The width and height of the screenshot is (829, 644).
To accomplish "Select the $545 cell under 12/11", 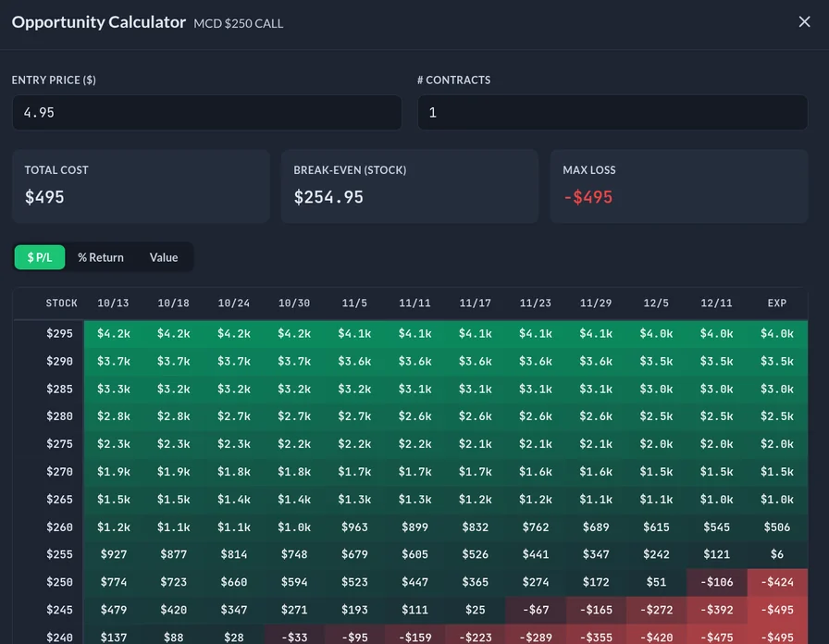I will tap(716, 527).
